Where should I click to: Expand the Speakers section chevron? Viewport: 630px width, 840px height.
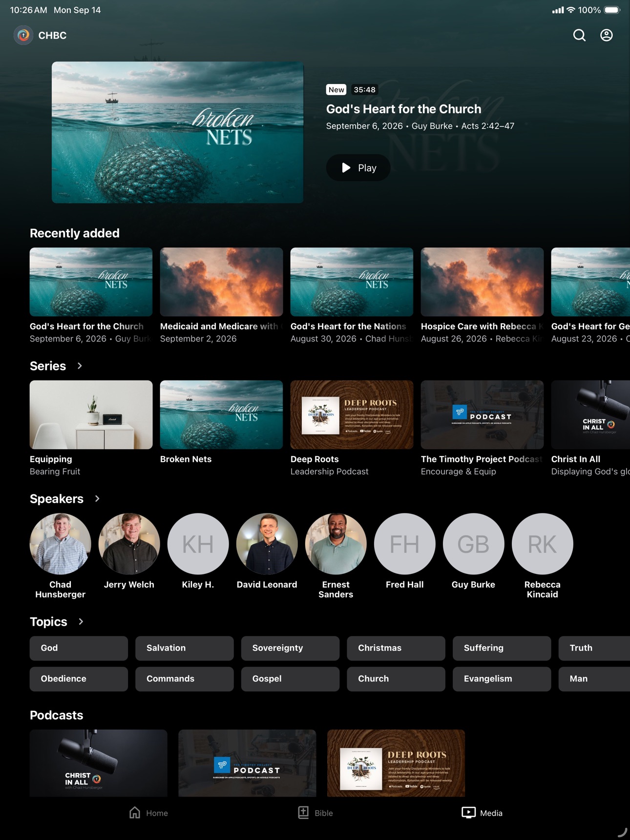coord(97,498)
